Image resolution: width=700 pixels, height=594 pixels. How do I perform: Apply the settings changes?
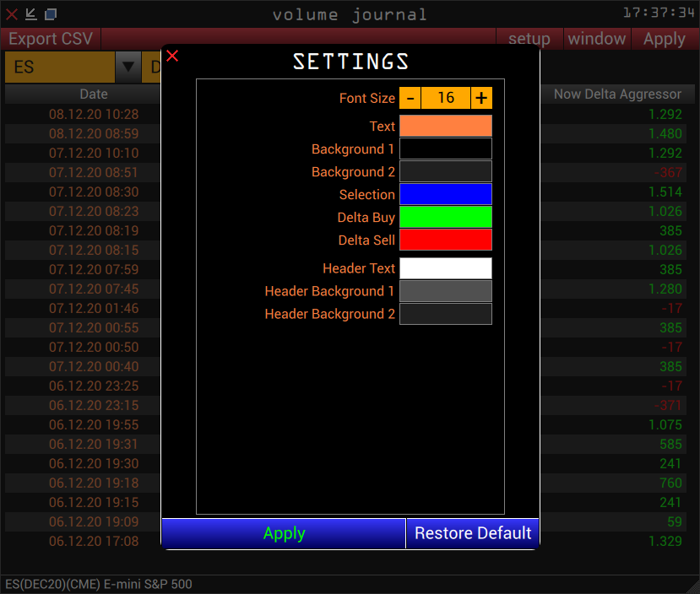coord(284,533)
